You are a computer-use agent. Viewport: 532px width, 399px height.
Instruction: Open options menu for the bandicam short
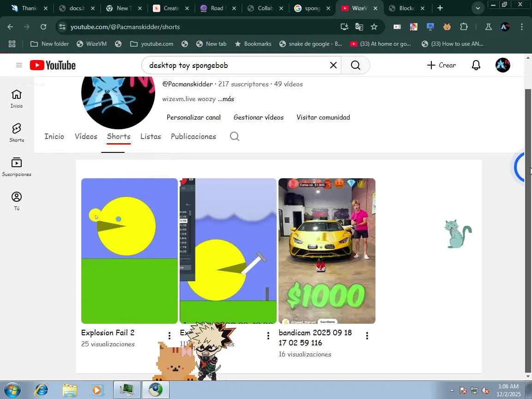(x=367, y=336)
